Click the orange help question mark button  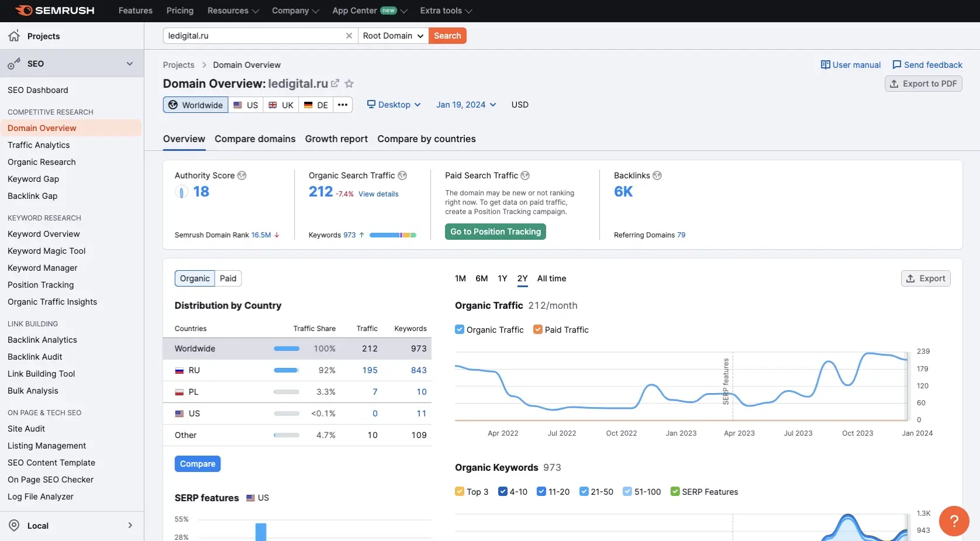tap(954, 521)
